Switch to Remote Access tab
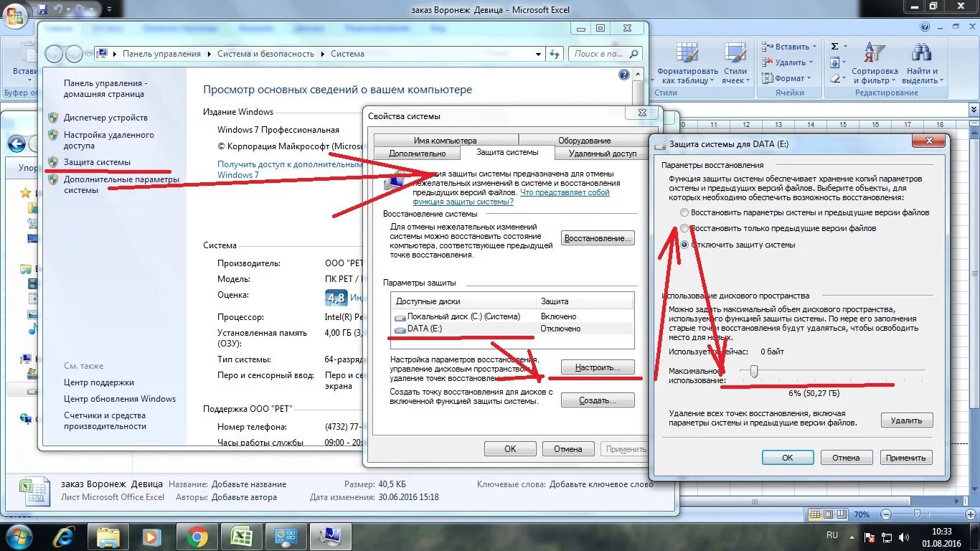The image size is (980, 551). pyautogui.click(x=603, y=154)
